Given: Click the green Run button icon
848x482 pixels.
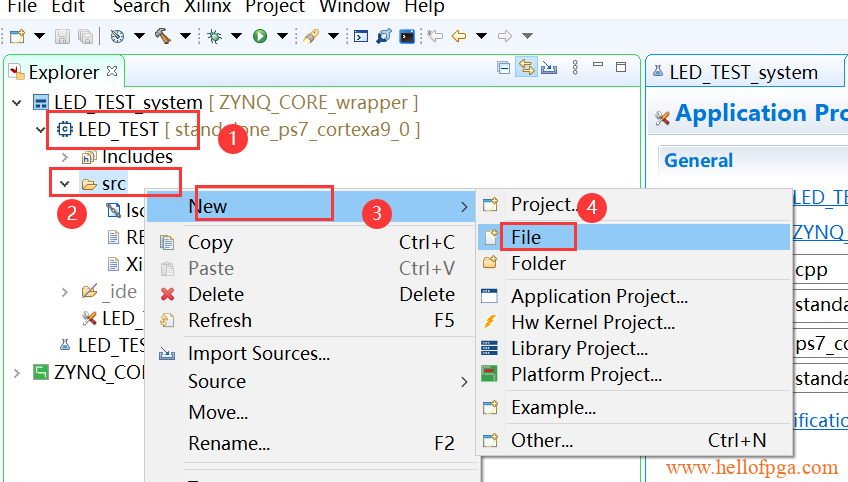Looking at the screenshot, I should (x=260, y=36).
